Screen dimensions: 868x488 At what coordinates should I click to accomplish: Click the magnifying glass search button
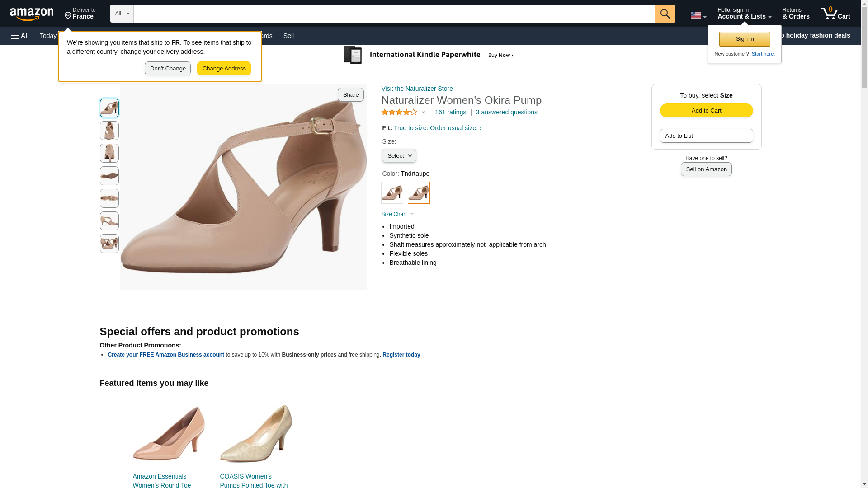click(665, 14)
